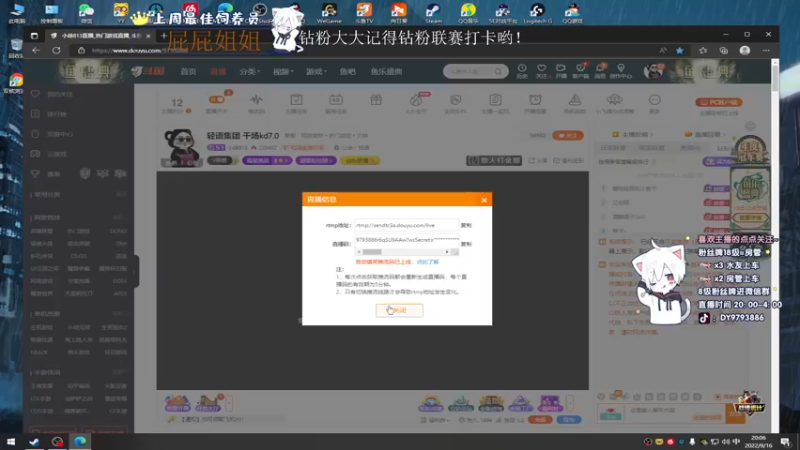This screenshot has width=800, height=450.
Task: Open the 创作中心 bulb icon
Action: 620,71
